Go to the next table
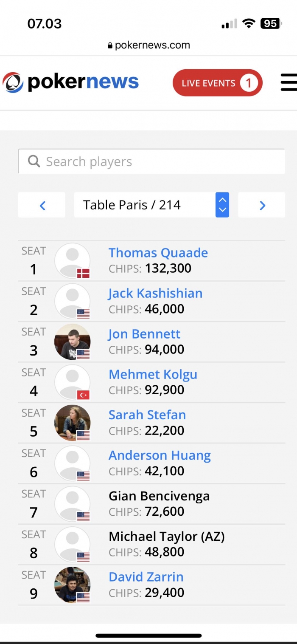Viewport: 297px width, 644px height. point(262,205)
